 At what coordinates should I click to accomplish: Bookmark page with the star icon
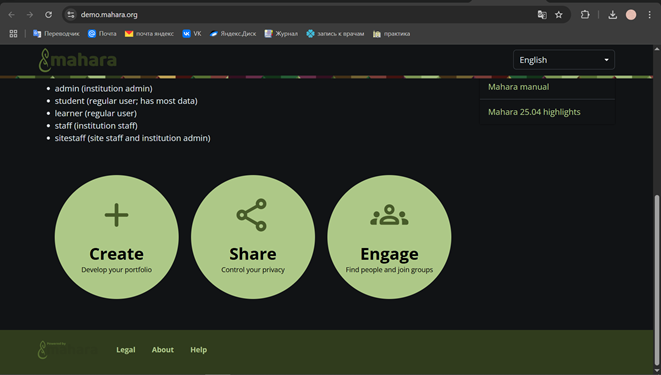tap(559, 15)
